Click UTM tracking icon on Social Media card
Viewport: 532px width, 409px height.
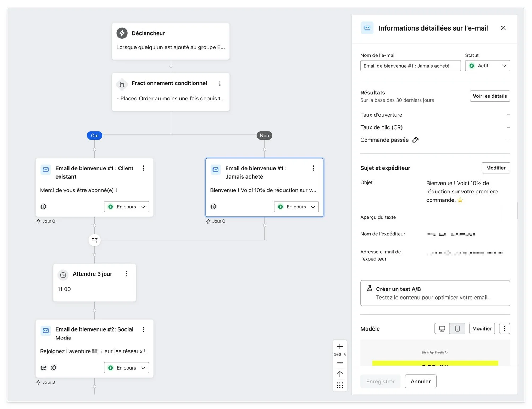(53, 368)
